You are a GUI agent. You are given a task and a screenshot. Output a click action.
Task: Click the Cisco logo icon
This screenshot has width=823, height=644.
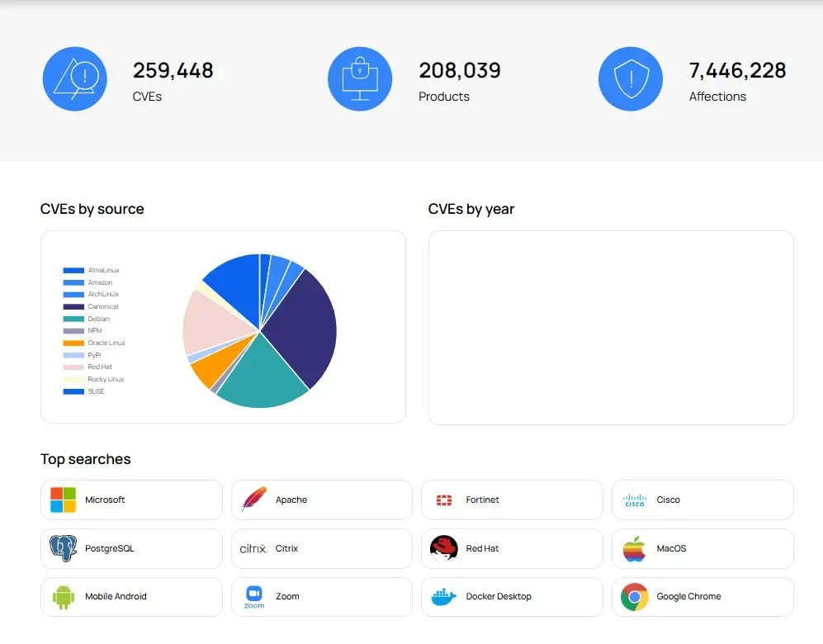coord(634,500)
